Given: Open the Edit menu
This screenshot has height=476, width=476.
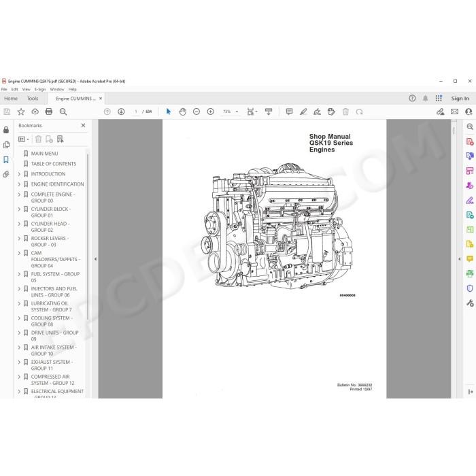Looking at the screenshot, I should click(x=14, y=89).
